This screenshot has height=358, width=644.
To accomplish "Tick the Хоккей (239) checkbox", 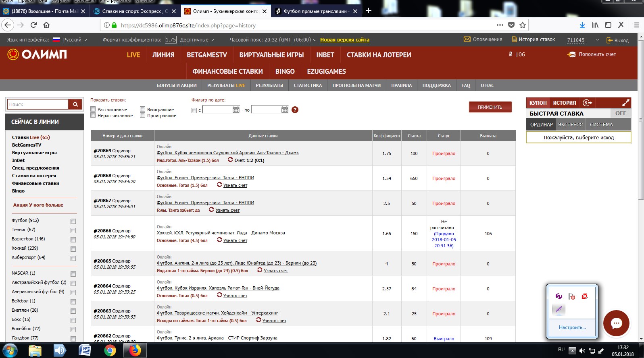I will [73, 249].
